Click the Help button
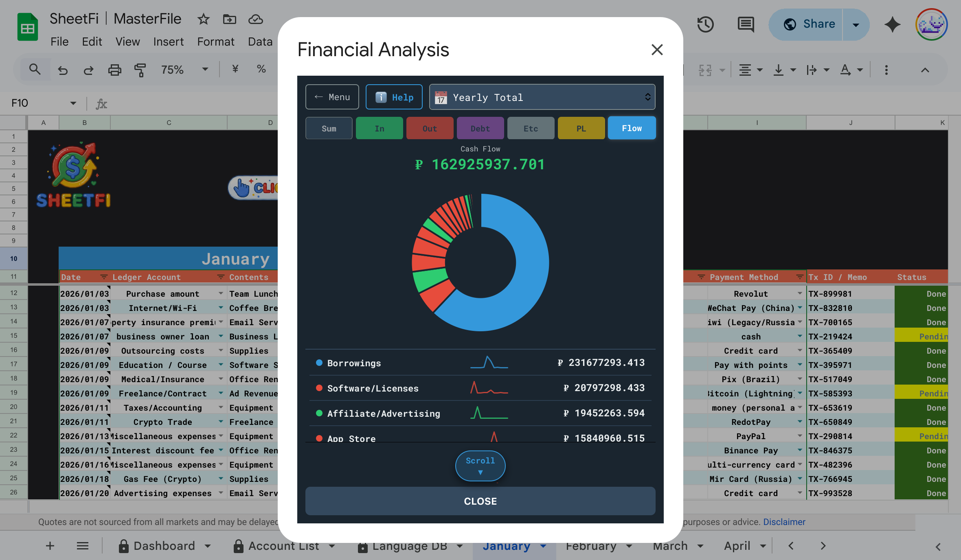Image resolution: width=961 pixels, height=560 pixels. coord(394,97)
